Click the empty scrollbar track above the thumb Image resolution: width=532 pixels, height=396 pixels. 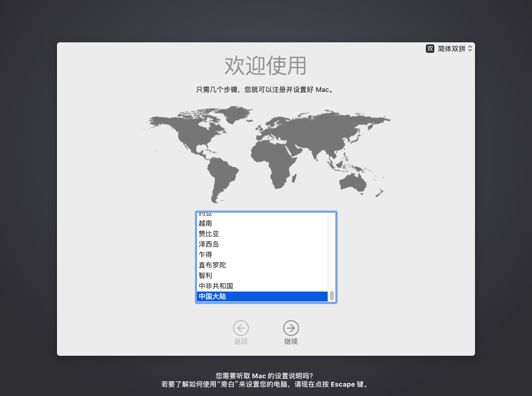331,251
